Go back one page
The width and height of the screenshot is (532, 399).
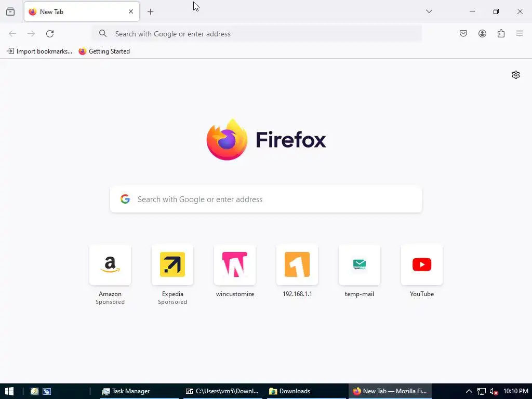[x=12, y=34]
